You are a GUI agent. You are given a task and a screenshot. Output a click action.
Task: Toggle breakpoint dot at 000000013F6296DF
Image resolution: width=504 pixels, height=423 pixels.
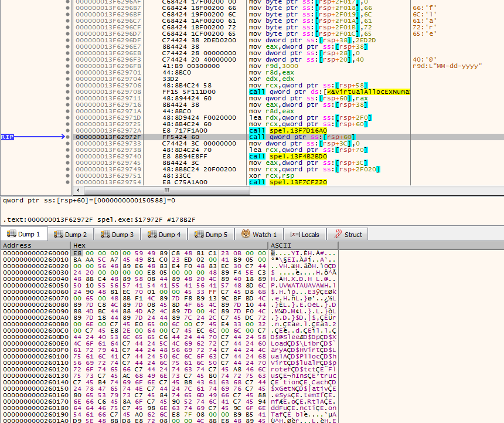coord(67,40)
